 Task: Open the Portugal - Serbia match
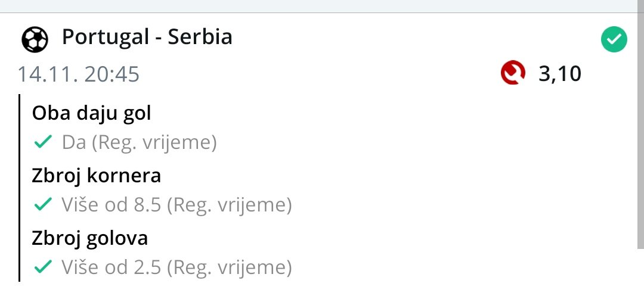coord(147,38)
